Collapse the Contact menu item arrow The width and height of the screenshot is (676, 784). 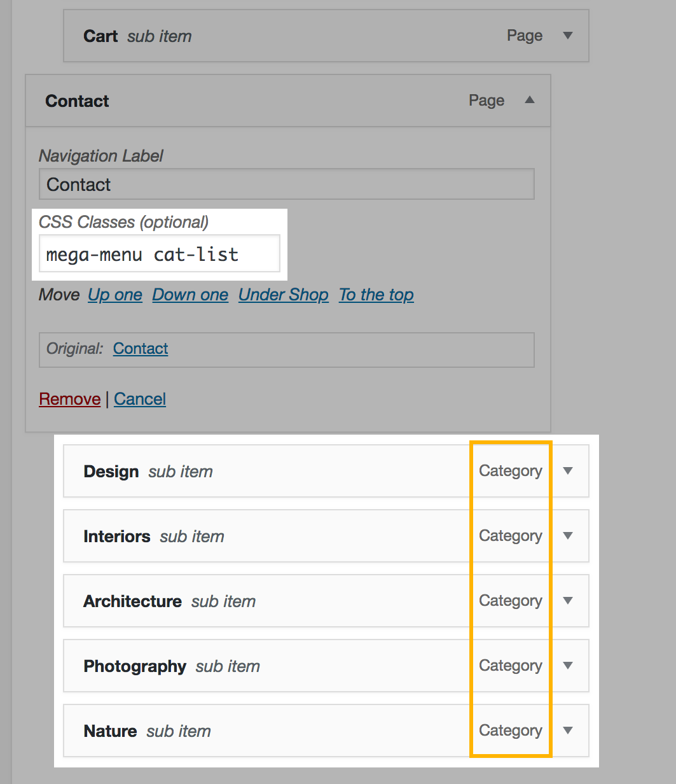(x=529, y=100)
